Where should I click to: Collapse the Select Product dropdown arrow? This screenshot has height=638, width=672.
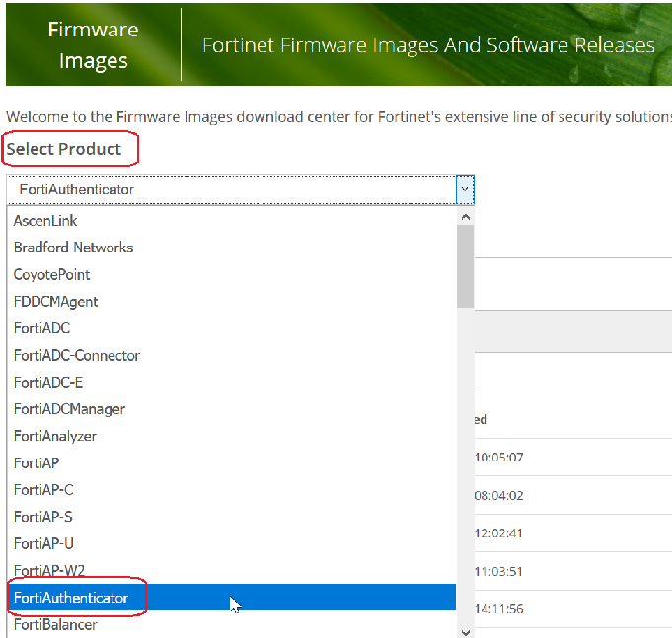[x=464, y=189]
